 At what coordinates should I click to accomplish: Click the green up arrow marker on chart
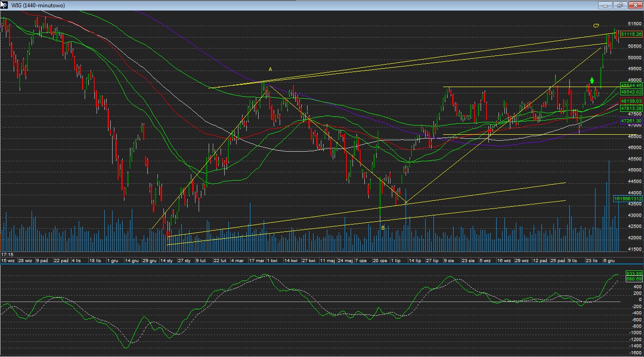(x=592, y=81)
